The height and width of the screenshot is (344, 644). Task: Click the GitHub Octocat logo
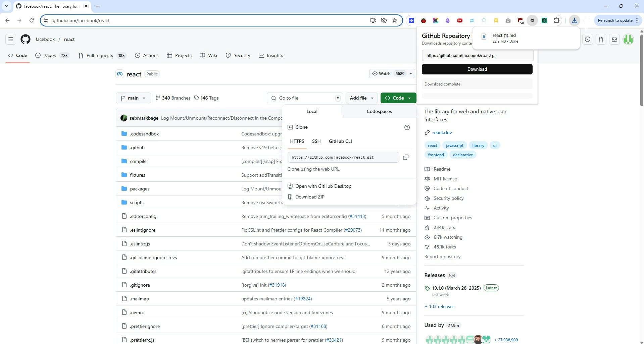click(26, 39)
